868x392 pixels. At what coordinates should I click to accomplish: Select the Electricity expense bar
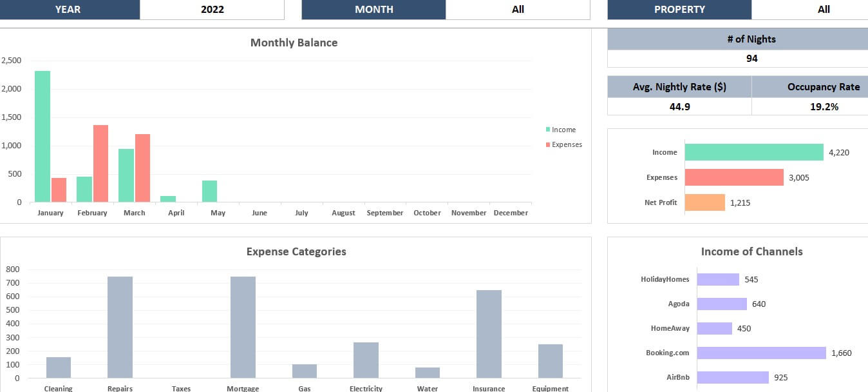coord(366,360)
